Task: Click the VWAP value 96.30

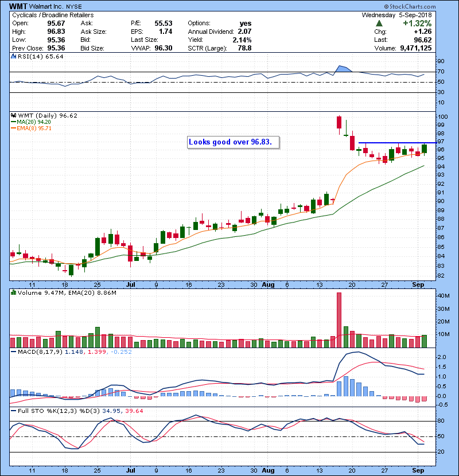Action: 164,48
